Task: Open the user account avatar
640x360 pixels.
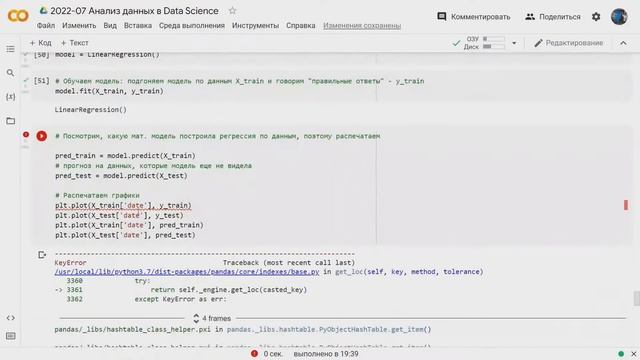Action: click(619, 16)
